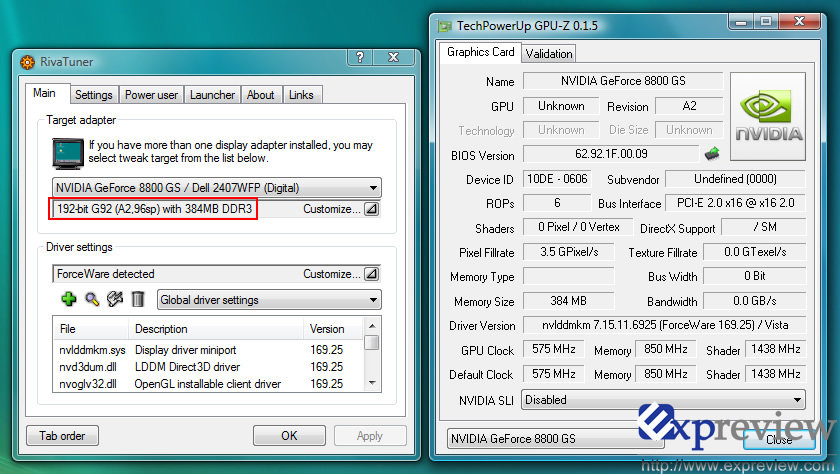Click the Device ID field 10DE - 0606

coord(557,179)
